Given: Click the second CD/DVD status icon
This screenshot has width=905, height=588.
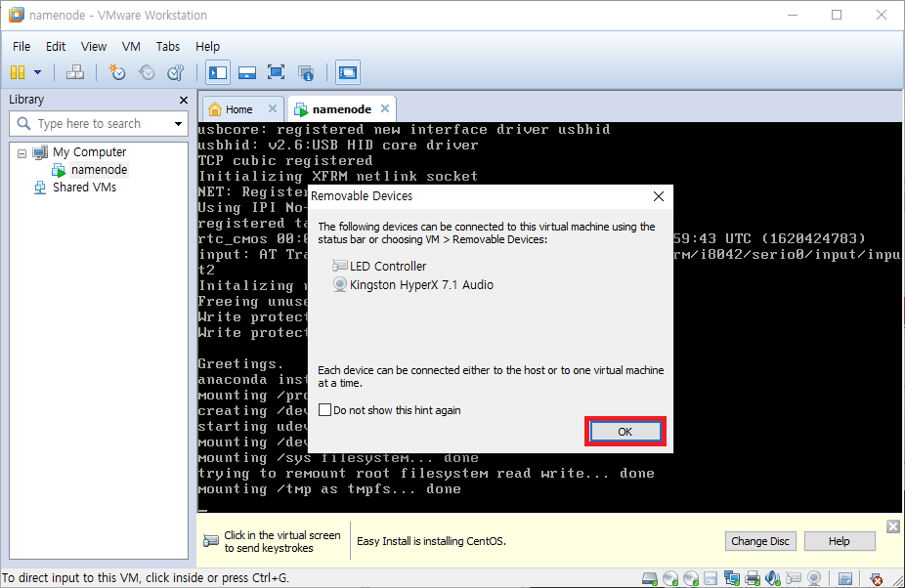Looking at the screenshot, I should 691,578.
